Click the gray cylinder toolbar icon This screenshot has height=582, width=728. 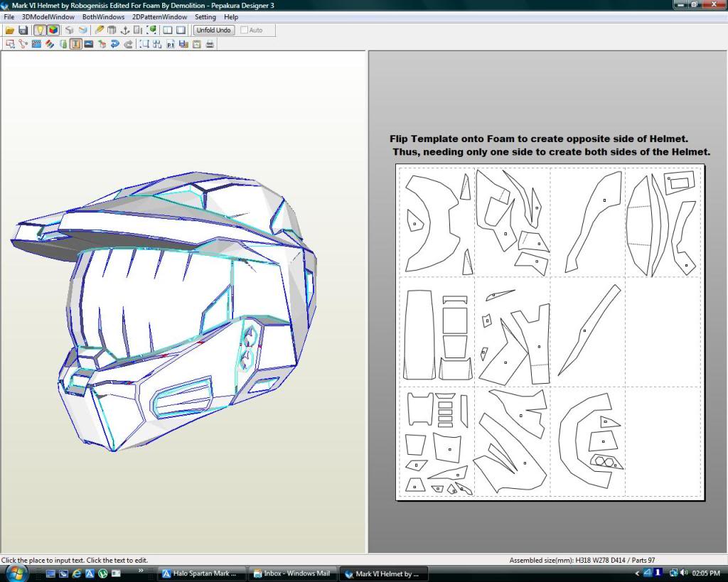click(x=112, y=31)
